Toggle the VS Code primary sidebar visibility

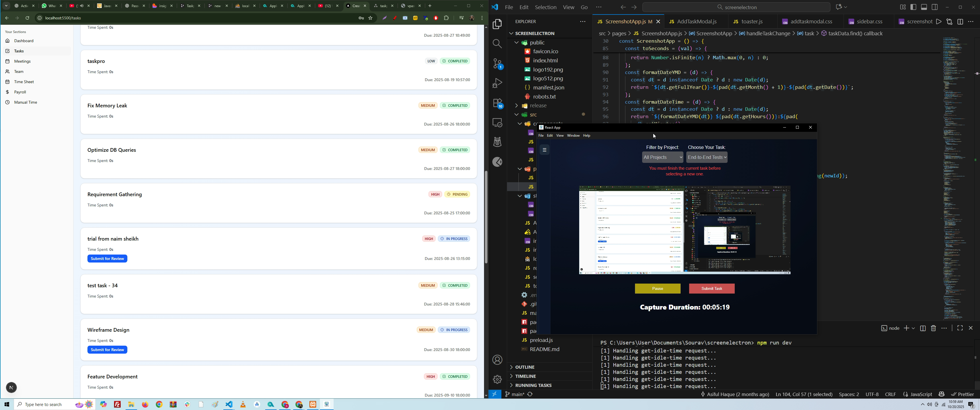click(913, 7)
